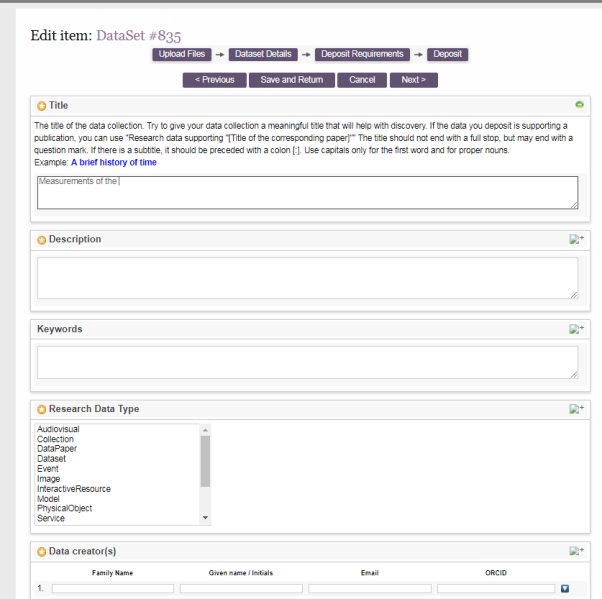Show help for the Description field
The image size is (602, 599).
click(x=576, y=240)
